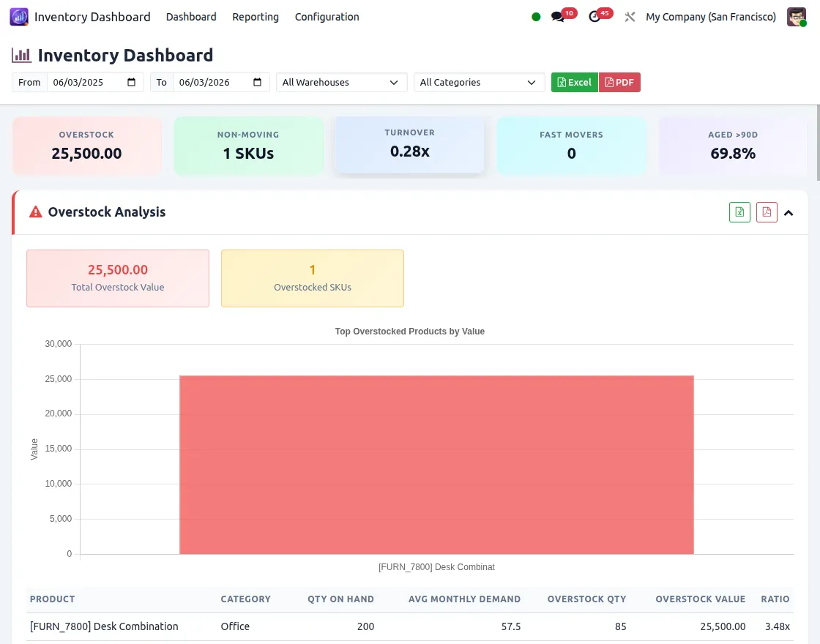Select the Fast Movers KPI card
The image size is (820, 644).
point(572,145)
